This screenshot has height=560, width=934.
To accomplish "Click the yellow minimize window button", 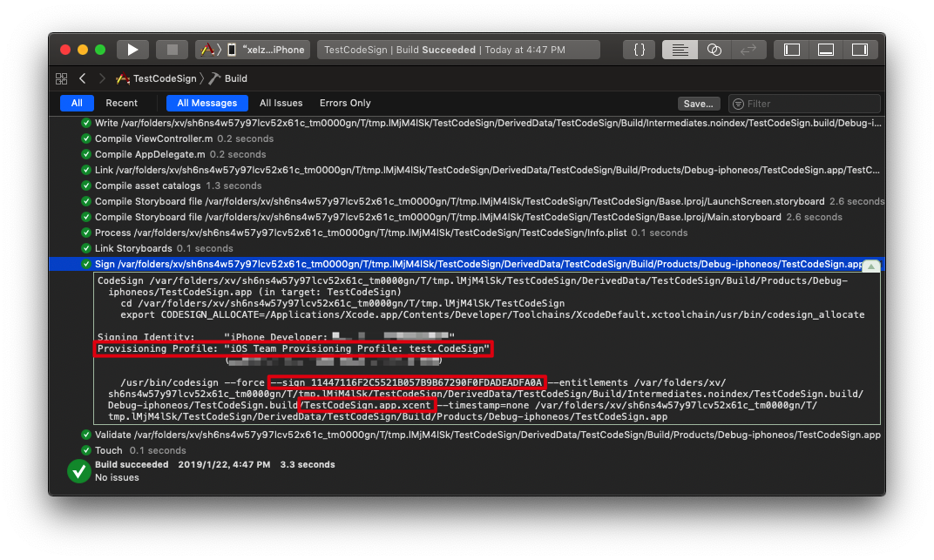I will pyautogui.click(x=83, y=50).
